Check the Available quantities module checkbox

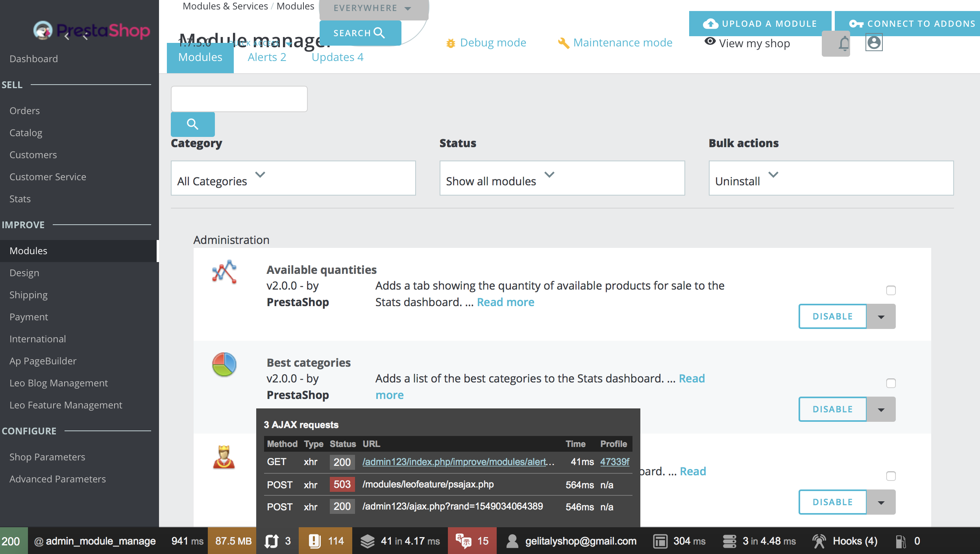(891, 290)
